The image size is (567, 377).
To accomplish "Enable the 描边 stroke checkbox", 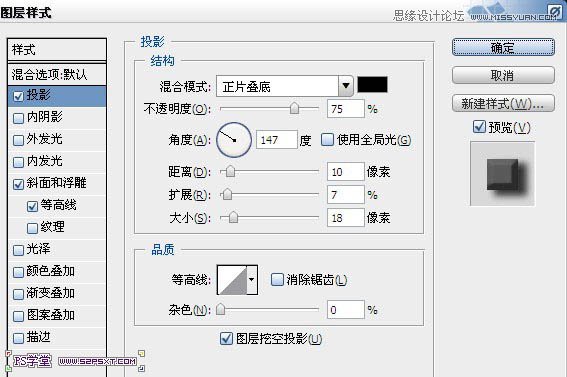I will 18,338.
